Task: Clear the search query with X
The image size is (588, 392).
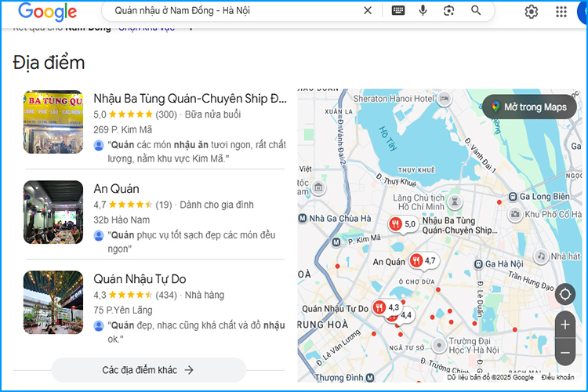Action: (368, 10)
